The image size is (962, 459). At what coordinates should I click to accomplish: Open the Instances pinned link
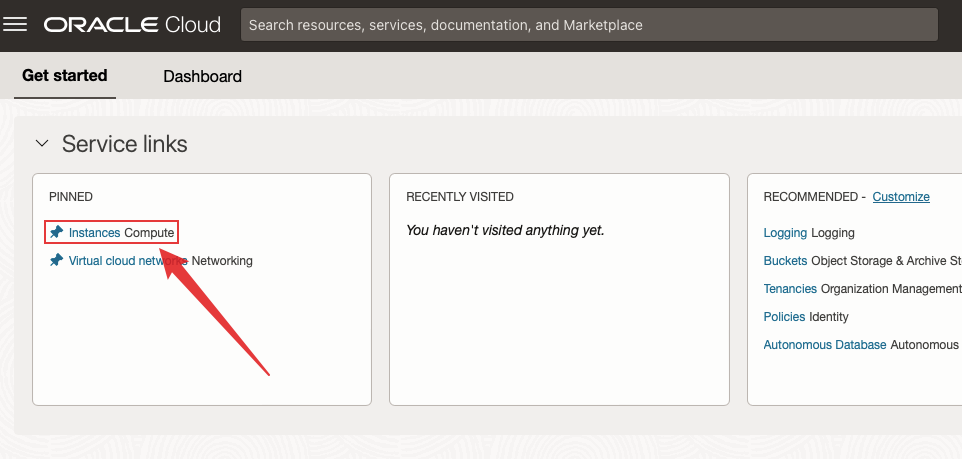(94, 232)
